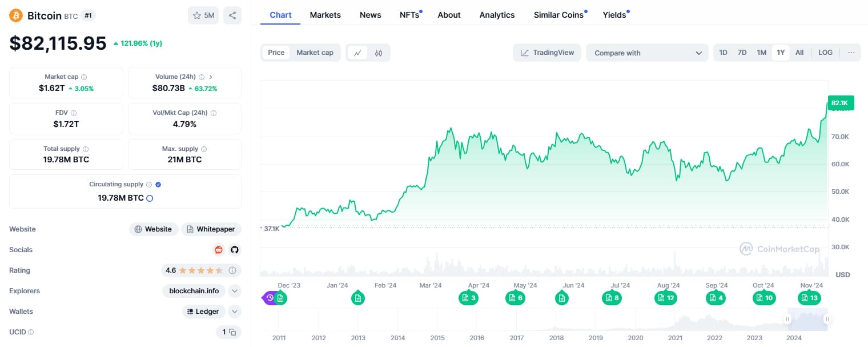Open the Markets tab

coord(325,15)
